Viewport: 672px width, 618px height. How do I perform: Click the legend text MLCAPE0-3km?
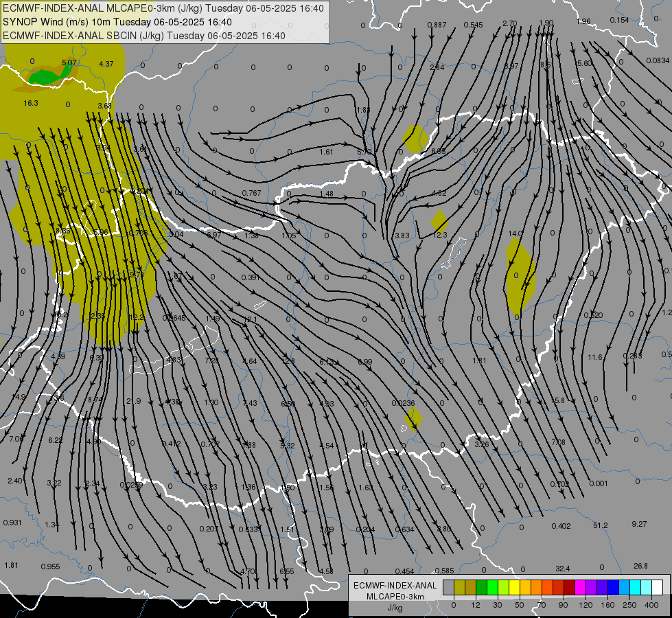395,597
